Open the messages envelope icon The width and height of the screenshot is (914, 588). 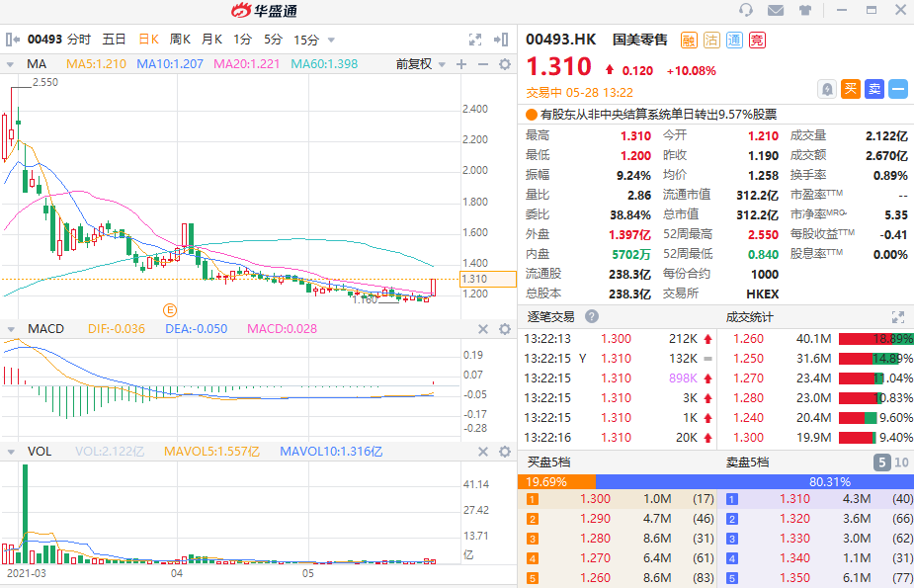pyautogui.click(x=776, y=11)
